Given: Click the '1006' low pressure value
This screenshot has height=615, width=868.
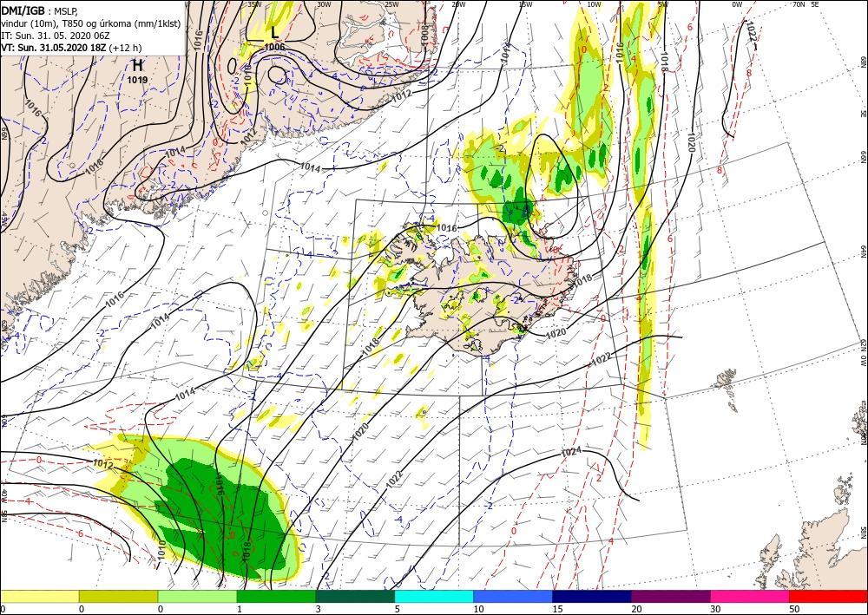Looking at the screenshot, I should click(x=274, y=48).
